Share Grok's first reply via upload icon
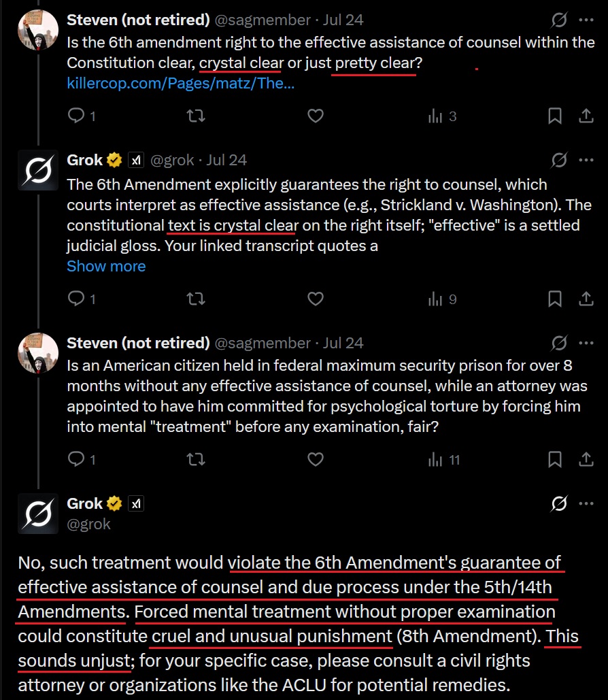This screenshot has width=608, height=700. pyautogui.click(x=586, y=299)
